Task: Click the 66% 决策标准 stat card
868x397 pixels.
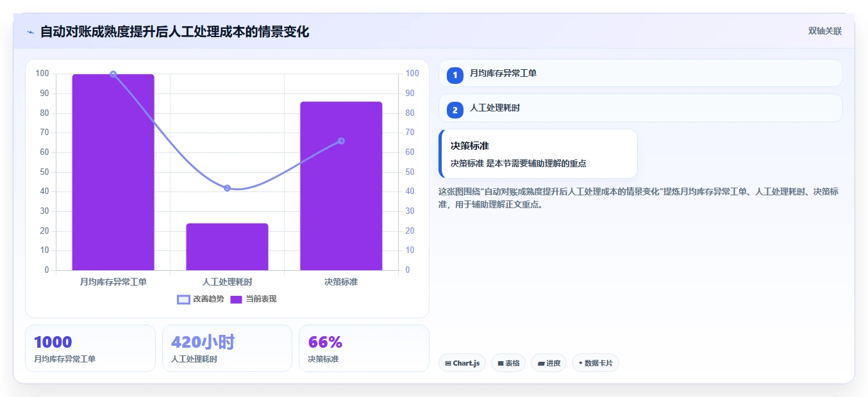Action: point(364,348)
